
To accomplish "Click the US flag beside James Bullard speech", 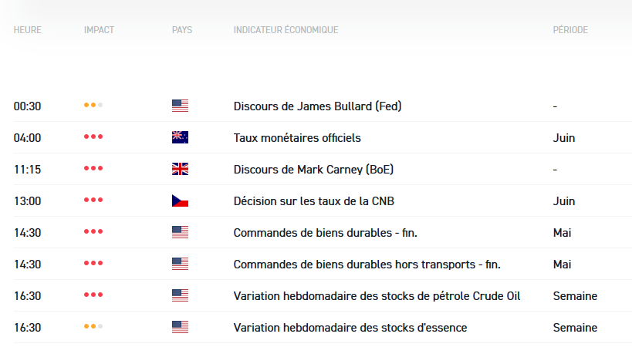I will click(180, 106).
